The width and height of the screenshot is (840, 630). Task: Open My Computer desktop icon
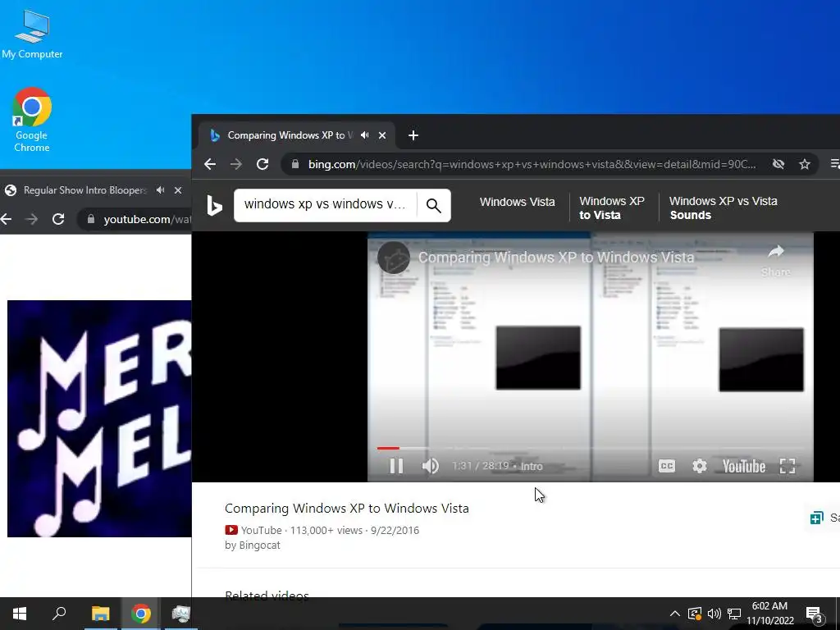(32, 34)
